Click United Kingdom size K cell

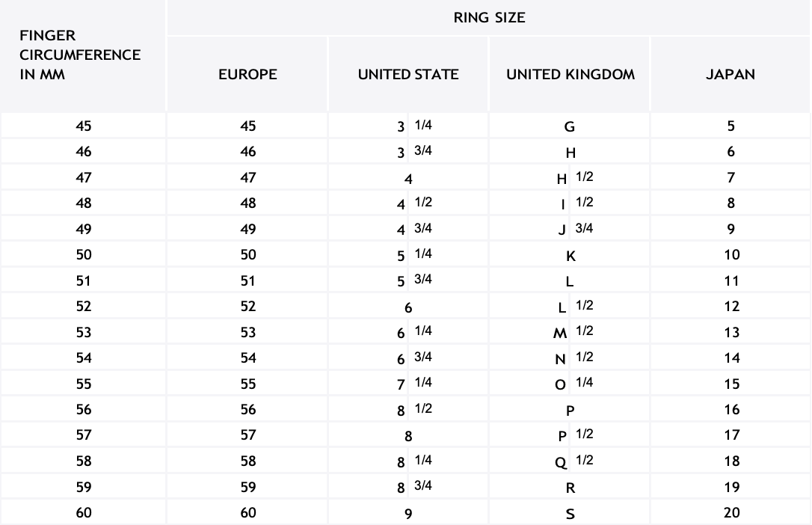(x=570, y=255)
